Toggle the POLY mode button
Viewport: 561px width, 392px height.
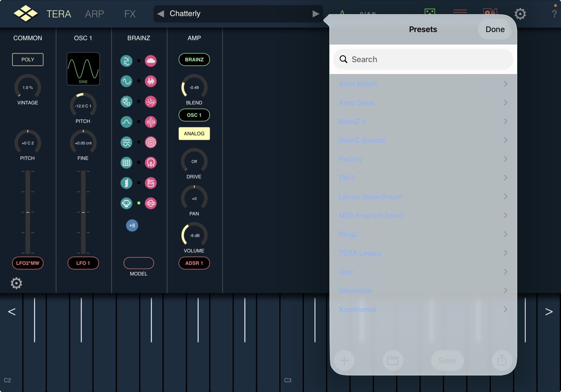[x=28, y=60]
